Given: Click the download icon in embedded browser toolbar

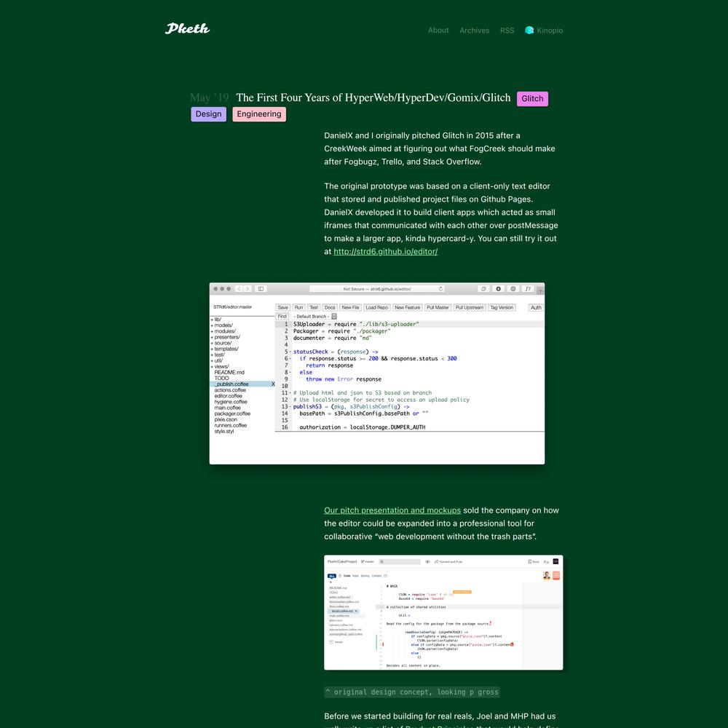Looking at the screenshot, I should click(x=499, y=289).
